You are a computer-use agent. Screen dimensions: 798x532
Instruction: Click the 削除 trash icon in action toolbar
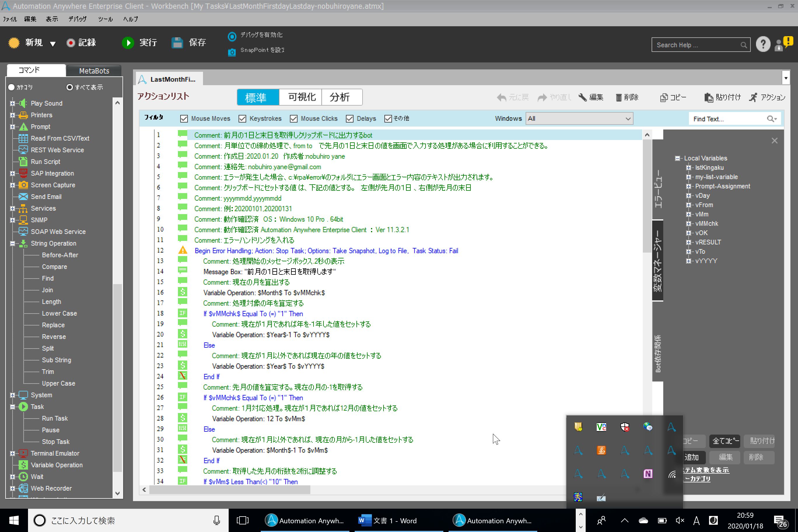pyautogui.click(x=619, y=98)
